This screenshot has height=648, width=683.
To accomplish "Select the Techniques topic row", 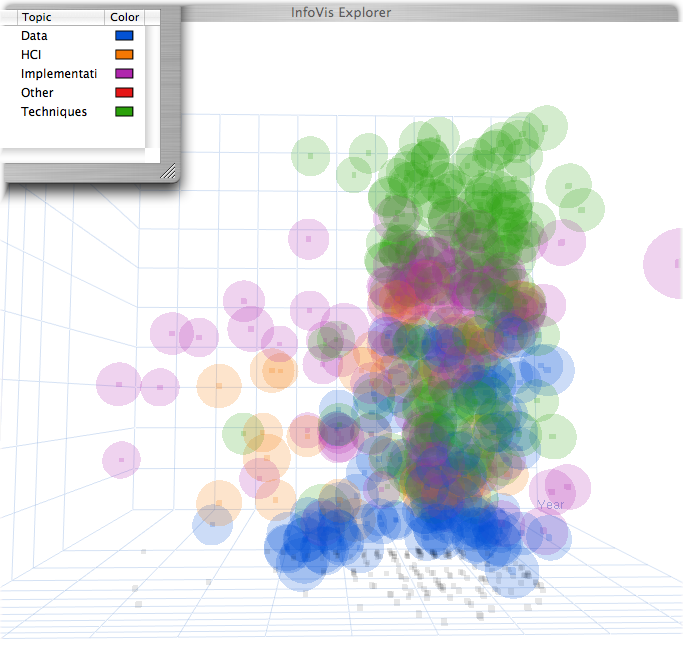I will 73,112.
